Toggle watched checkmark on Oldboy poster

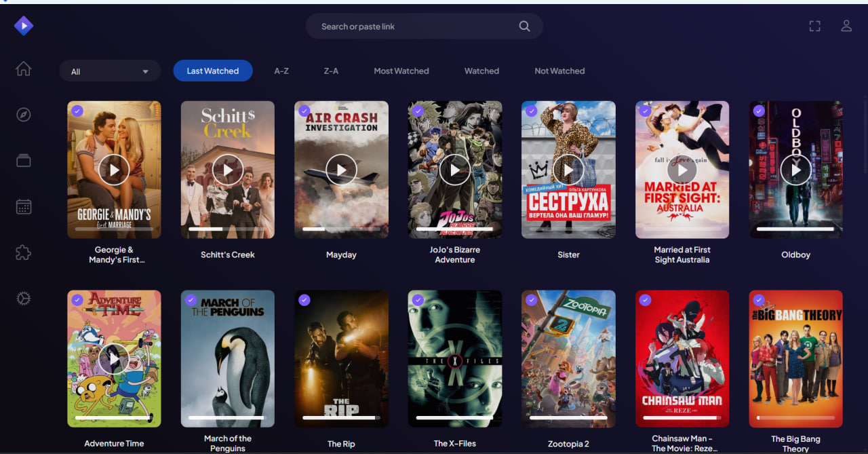point(759,111)
